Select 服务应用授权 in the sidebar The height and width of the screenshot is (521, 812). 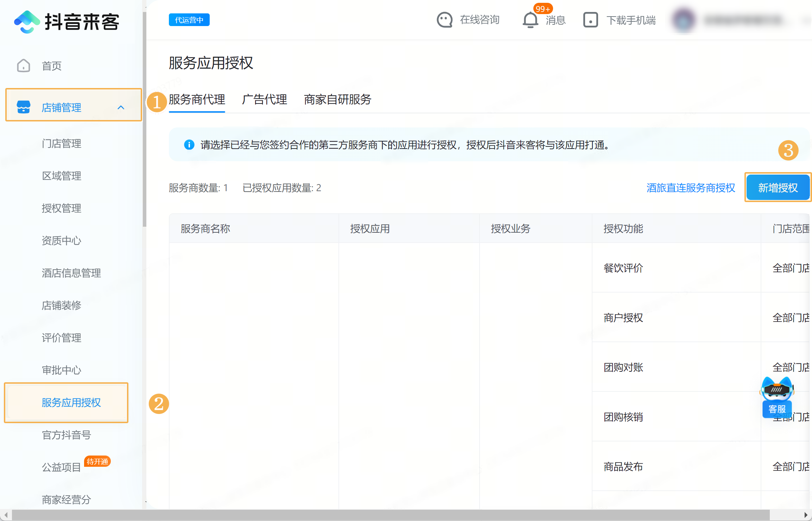pos(71,402)
